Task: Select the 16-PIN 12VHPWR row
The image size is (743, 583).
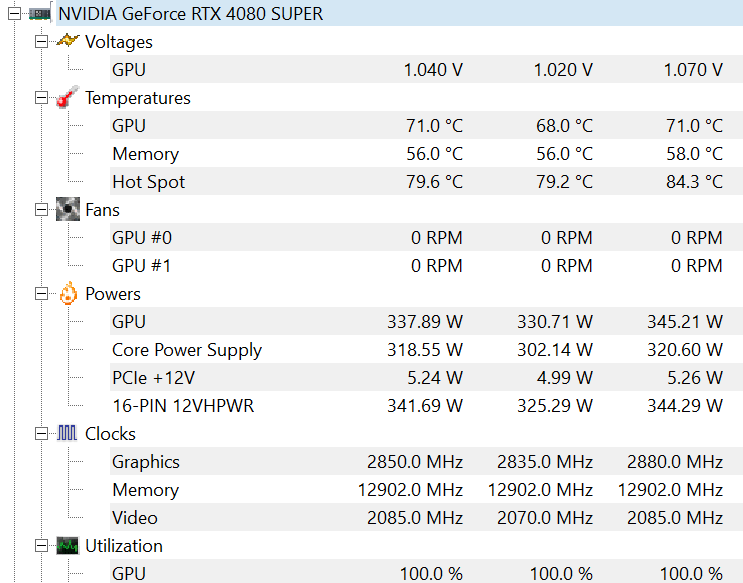Action: coord(426,405)
